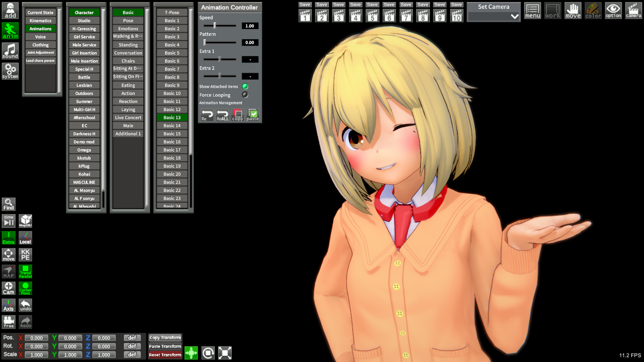This screenshot has height=362, width=644.
Task: Click the KKPE icon
Action: pos(25,255)
